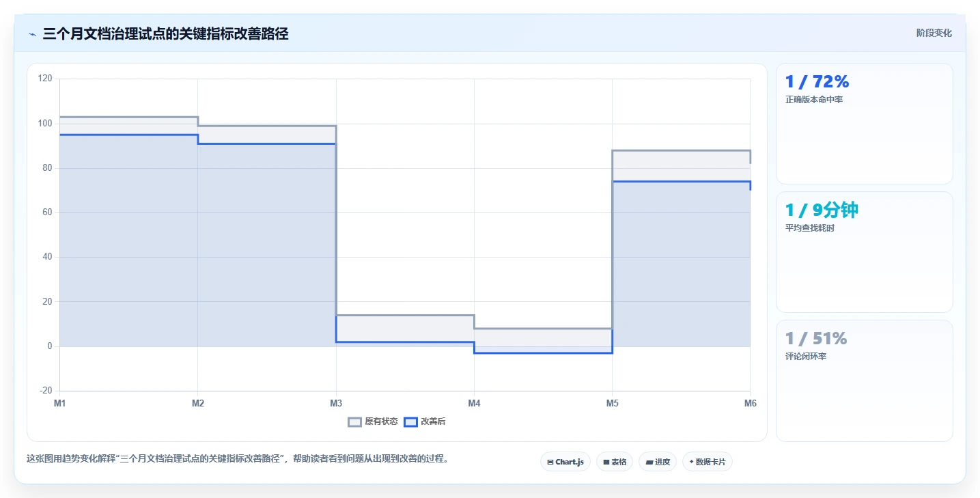Click the 进度 tag chip
Viewport: 980px width, 498px height.
[x=658, y=462]
